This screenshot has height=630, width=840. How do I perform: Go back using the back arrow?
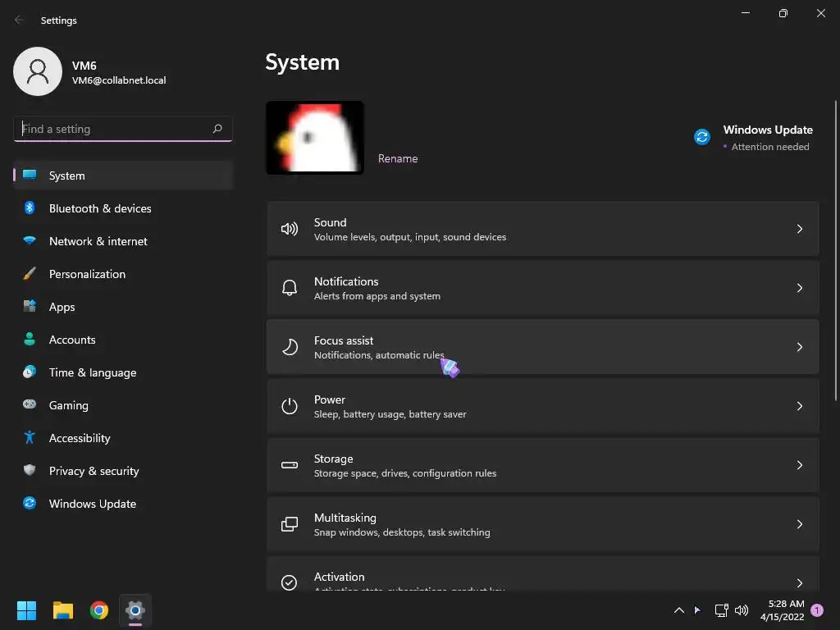(x=20, y=20)
